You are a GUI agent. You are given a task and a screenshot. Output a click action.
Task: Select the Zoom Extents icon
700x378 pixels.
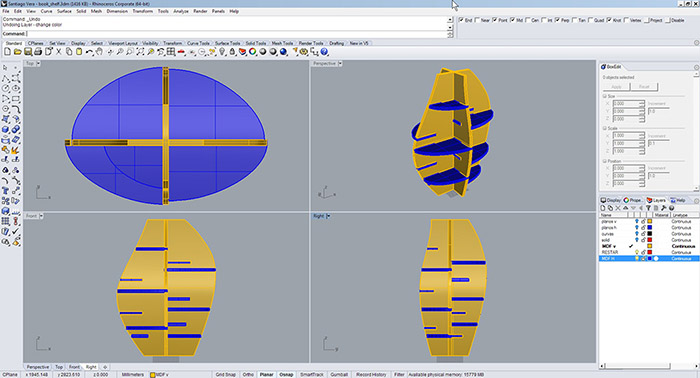pos(140,52)
